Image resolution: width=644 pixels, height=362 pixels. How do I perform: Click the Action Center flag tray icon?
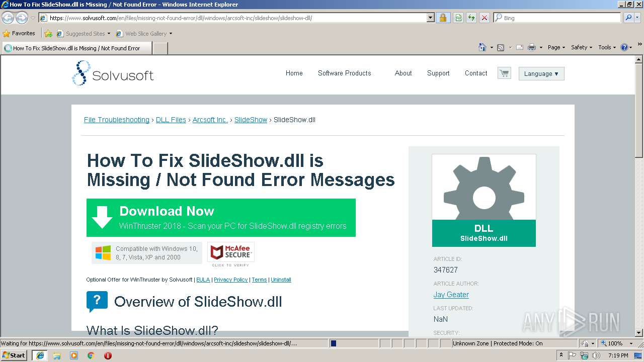click(572, 355)
